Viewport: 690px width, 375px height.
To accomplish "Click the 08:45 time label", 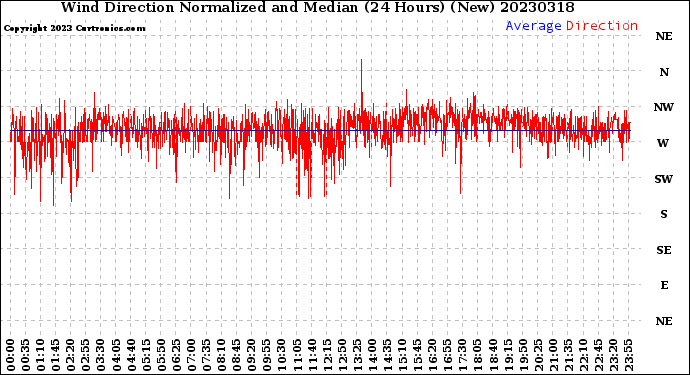I will click(x=237, y=355).
